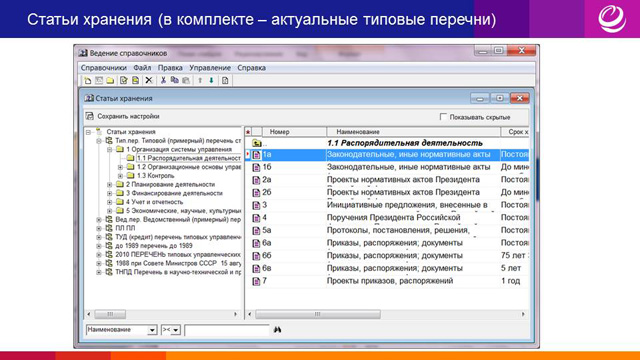
Task: Click the document icon of row 7
Action: coord(256,281)
